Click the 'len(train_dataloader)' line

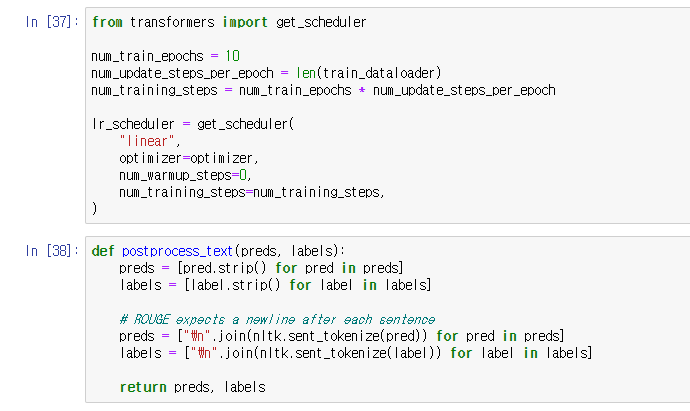coord(266,73)
